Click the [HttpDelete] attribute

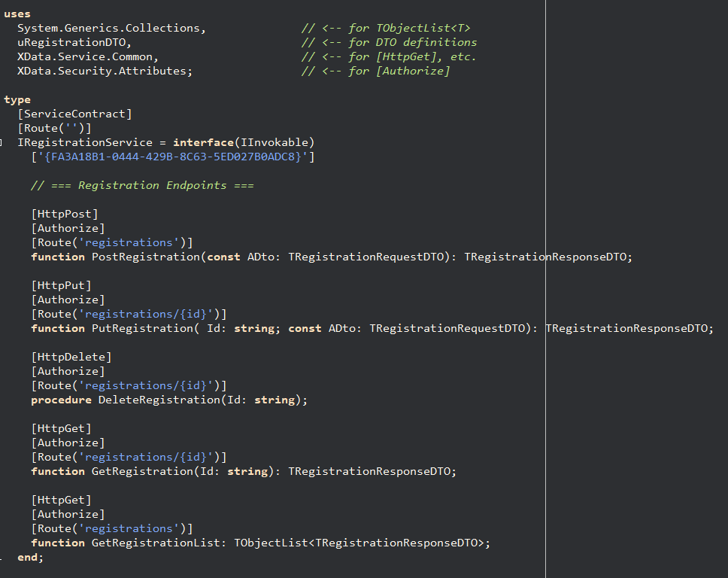(71, 357)
